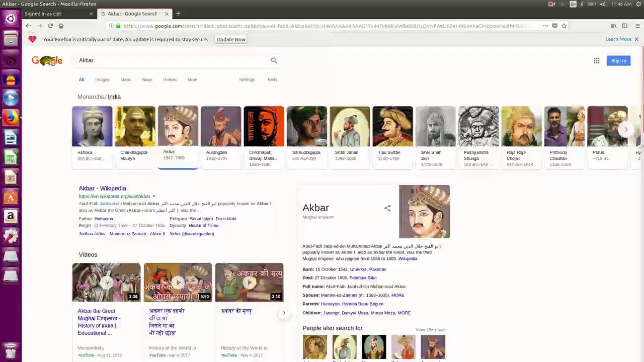Select the Ashoka monarch card
This screenshot has width=644, height=362.
click(x=92, y=137)
